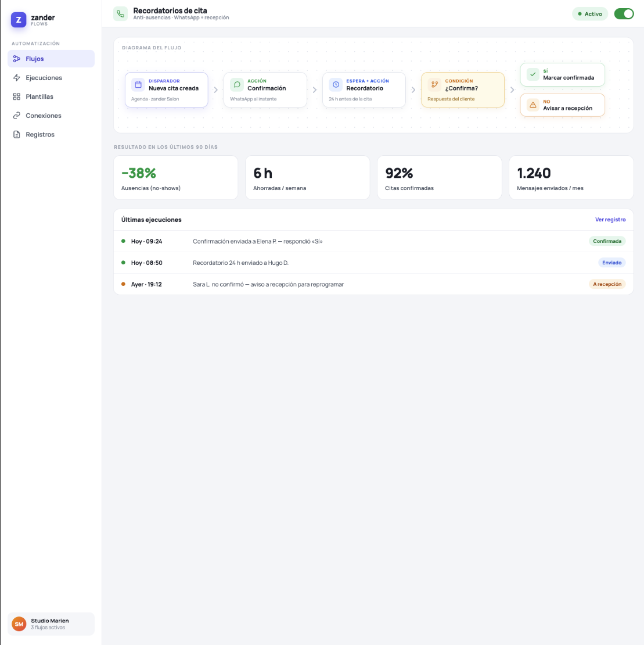Image resolution: width=644 pixels, height=645 pixels.
Task: Click the chat bubble icon in Confirmación node
Action: (x=237, y=85)
